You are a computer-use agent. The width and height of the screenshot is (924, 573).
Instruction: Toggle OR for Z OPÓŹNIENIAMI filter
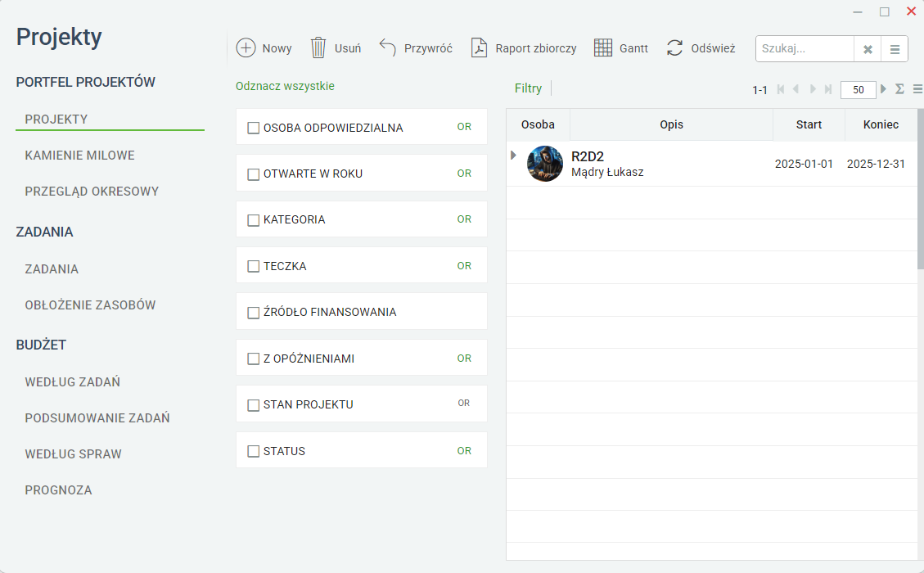point(464,359)
